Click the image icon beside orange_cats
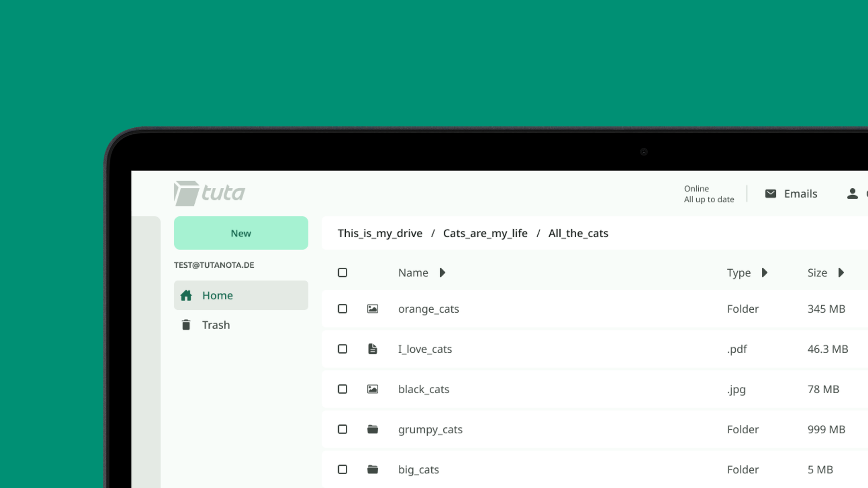 (372, 309)
